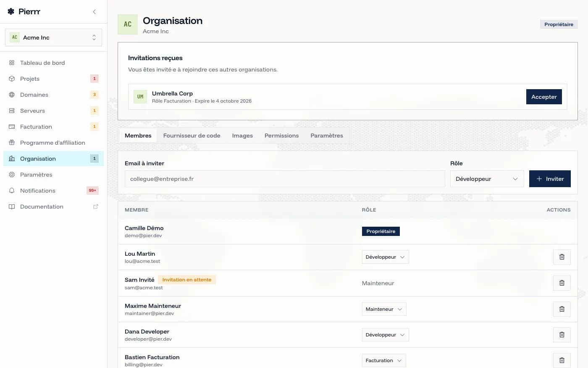
Task: Click the Serveurs server icon
Action: coord(12,111)
